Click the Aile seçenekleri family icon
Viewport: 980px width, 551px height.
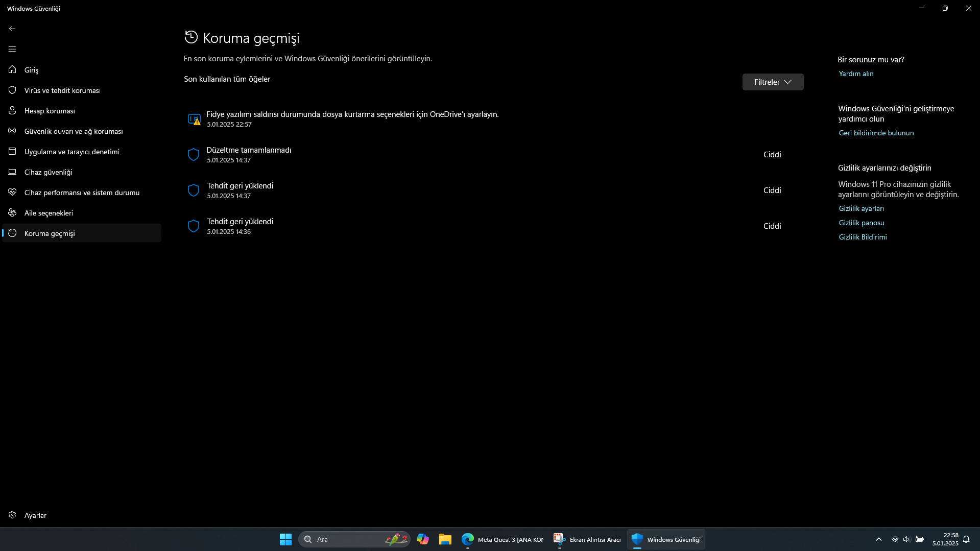(12, 213)
